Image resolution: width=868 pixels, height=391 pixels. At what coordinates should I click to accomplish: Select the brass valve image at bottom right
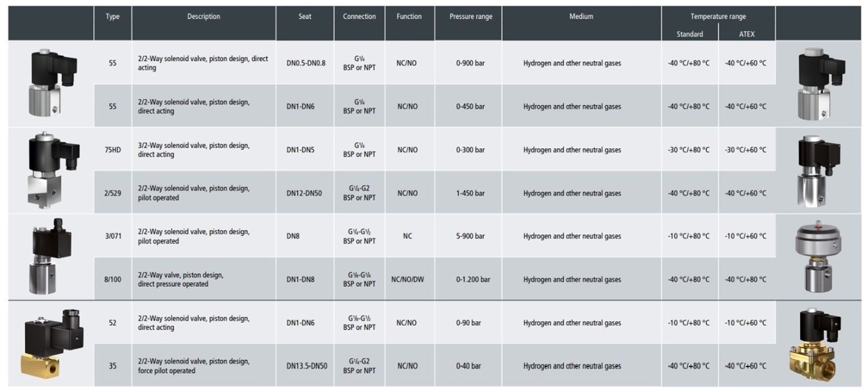pos(820,341)
